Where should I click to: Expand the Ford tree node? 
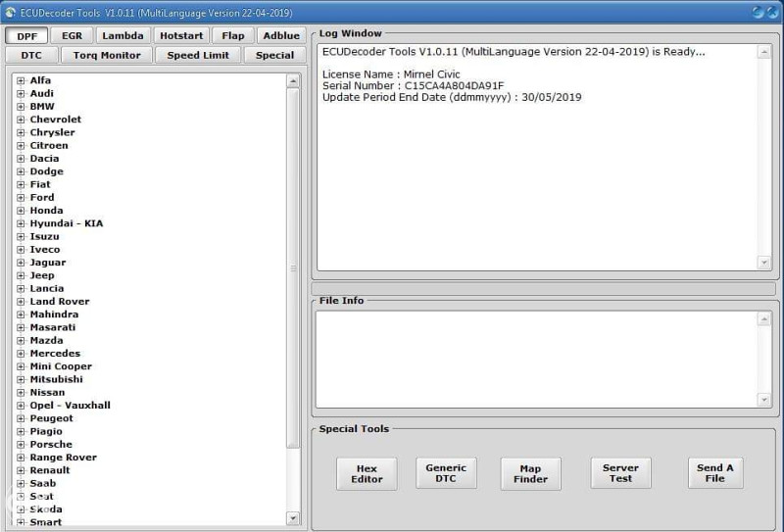21,198
